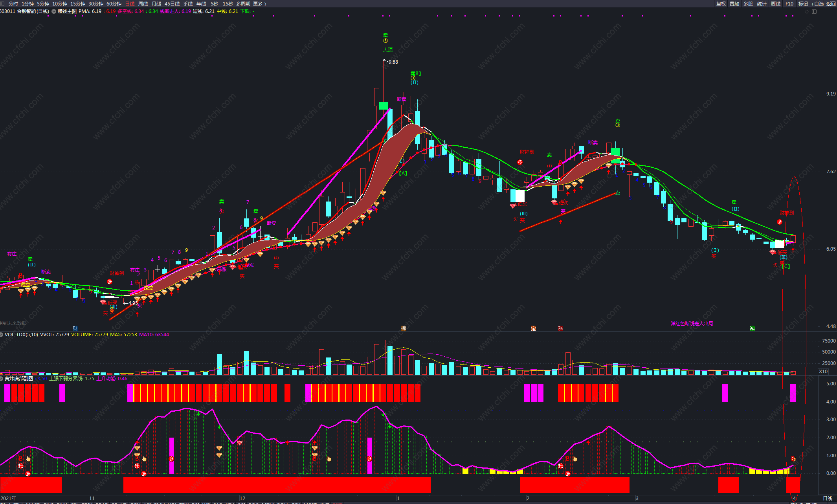Screen dimensions: 837x504
Task: Click the 叠加 overlay button
Action: click(x=734, y=4)
